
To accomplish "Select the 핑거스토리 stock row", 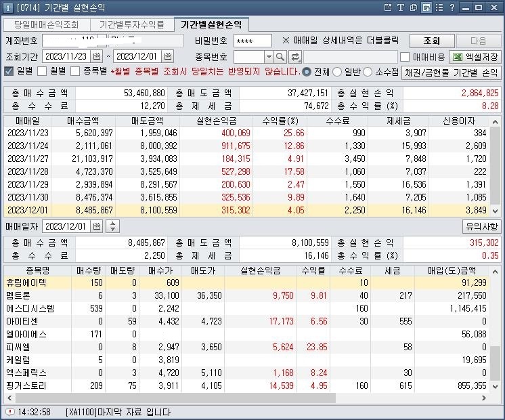I will (246, 385).
